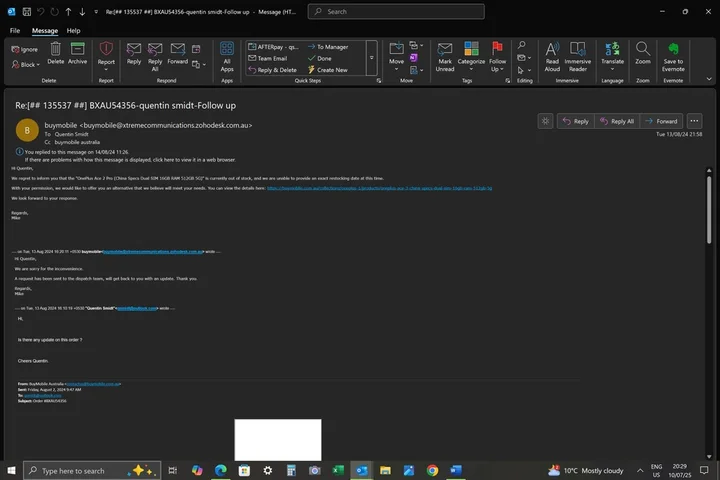Open Excel from the taskbar

pyautogui.click(x=338, y=470)
